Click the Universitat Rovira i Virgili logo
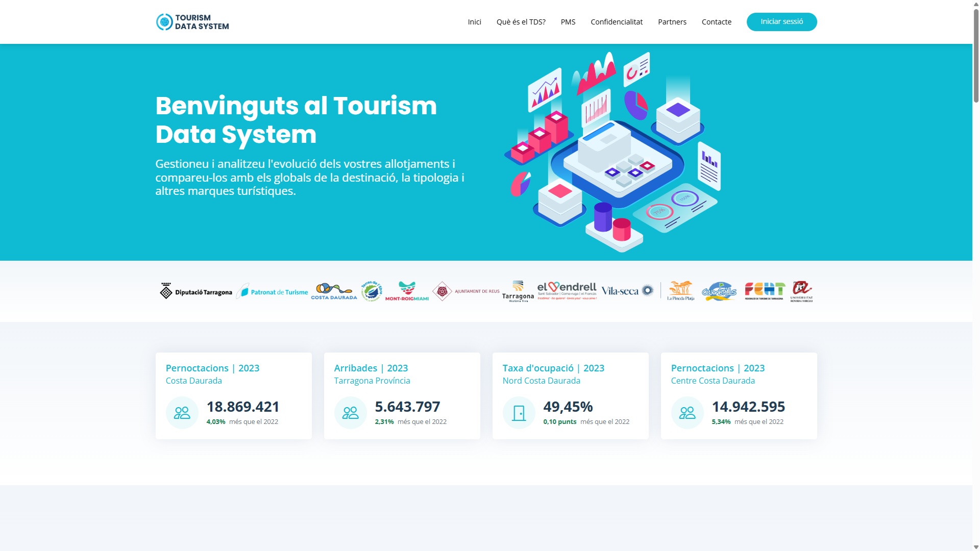 [x=801, y=291]
